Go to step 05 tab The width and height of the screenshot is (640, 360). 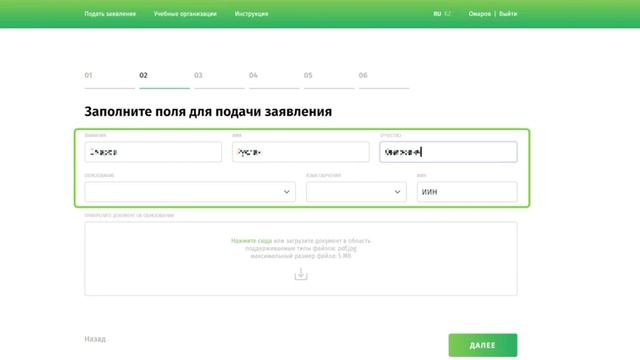[x=329, y=79]
